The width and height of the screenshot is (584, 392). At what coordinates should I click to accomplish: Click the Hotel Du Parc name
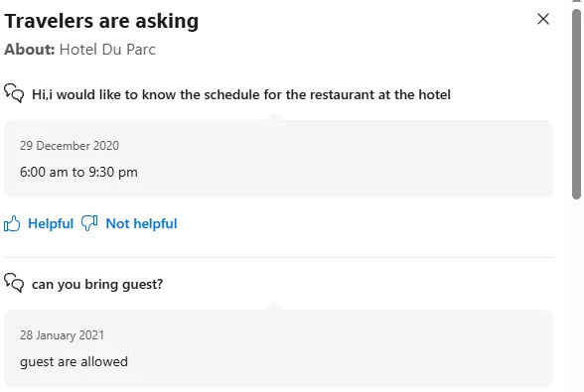[x=107, y=50]
